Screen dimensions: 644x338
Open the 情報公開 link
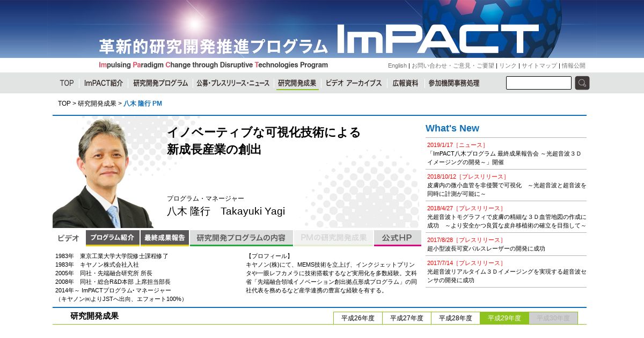tap(574, 65)
